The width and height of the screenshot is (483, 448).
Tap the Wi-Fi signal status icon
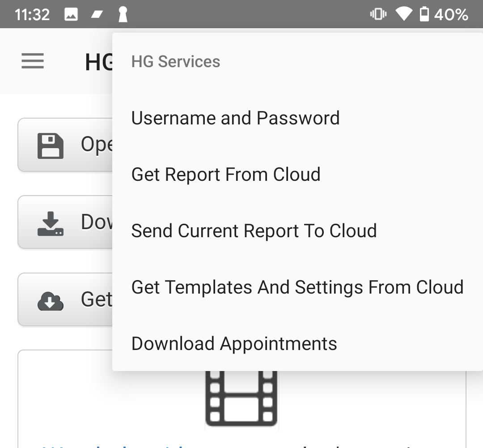point(403,15)
